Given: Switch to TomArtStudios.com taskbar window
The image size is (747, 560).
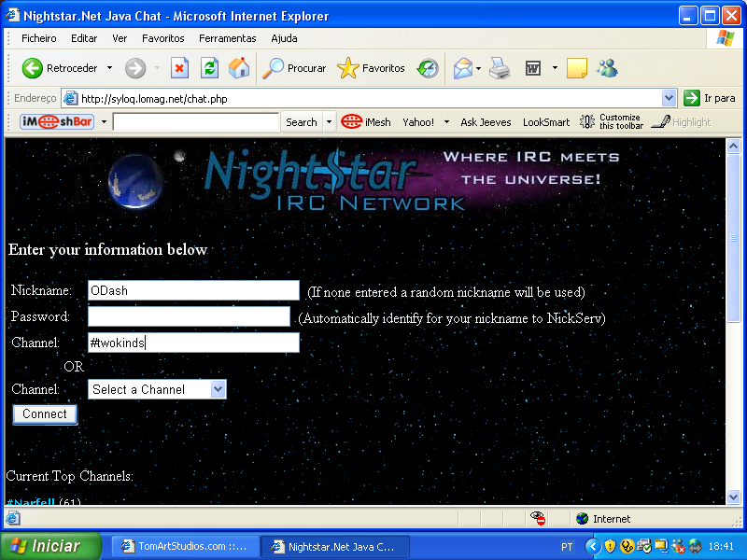Looking at the screenshot, I should pos(185,546).
